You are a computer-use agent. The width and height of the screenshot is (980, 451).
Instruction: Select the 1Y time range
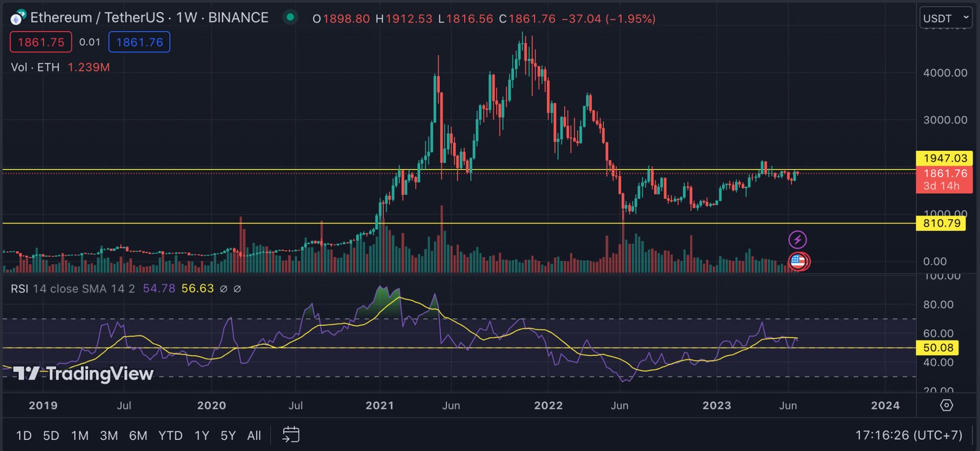pyautogui.click(x=202, y=436)
